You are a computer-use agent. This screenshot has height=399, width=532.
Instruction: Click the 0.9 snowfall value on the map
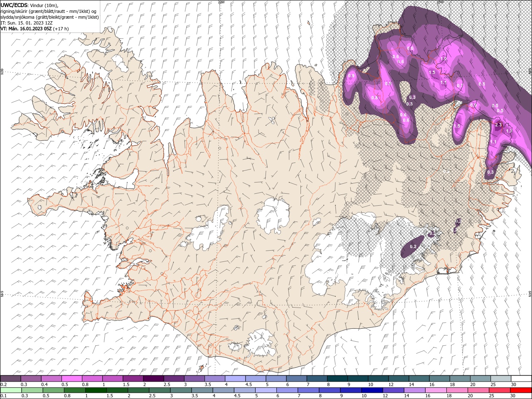tap(352, 76)
